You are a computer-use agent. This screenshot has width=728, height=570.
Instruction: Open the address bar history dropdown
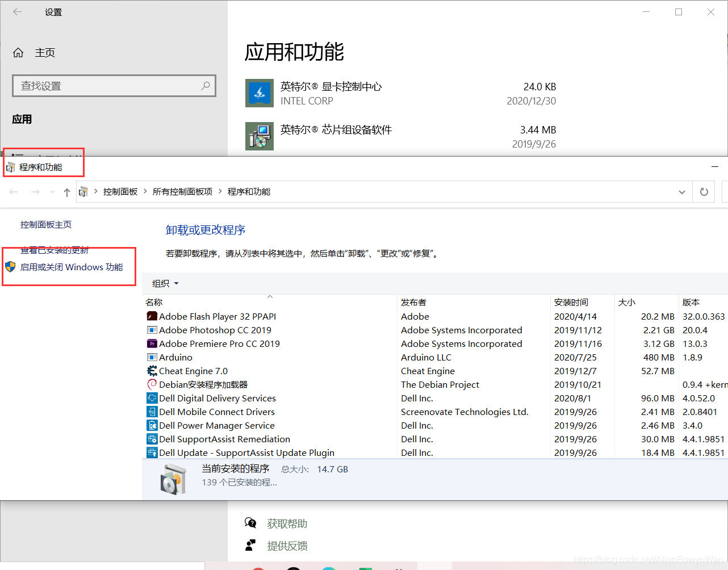tap(681, 191)
